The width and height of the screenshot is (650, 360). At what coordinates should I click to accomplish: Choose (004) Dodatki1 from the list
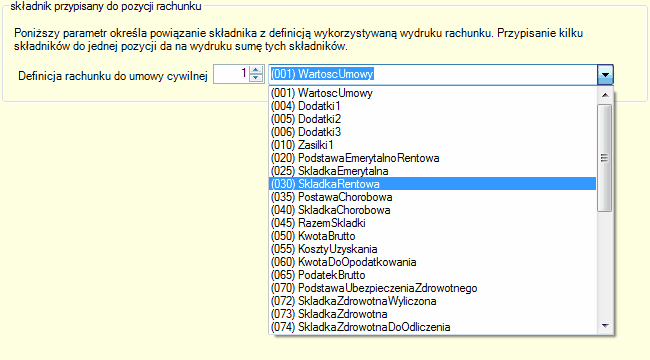point(432,106)
